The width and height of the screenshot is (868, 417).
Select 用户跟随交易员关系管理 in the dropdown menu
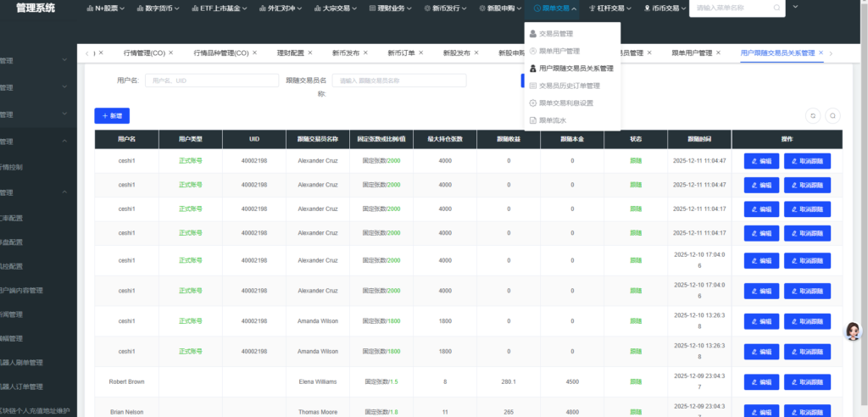(x=572, y=69)
